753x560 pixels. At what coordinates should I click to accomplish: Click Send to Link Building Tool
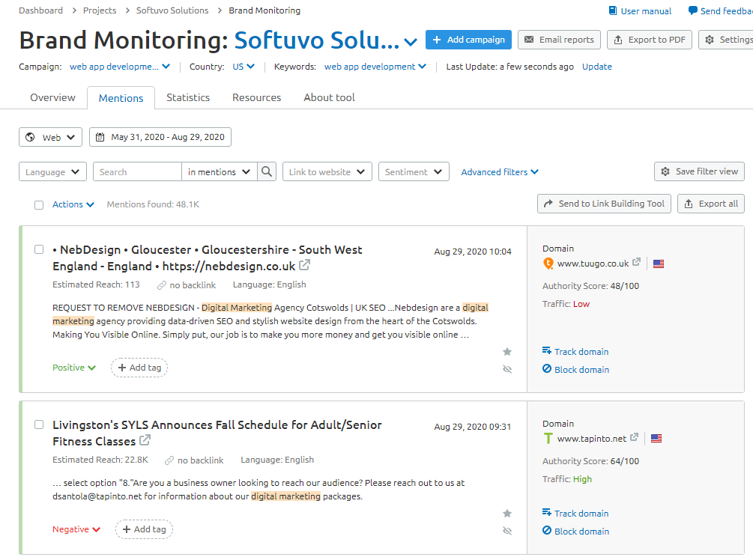coord(604,204)
